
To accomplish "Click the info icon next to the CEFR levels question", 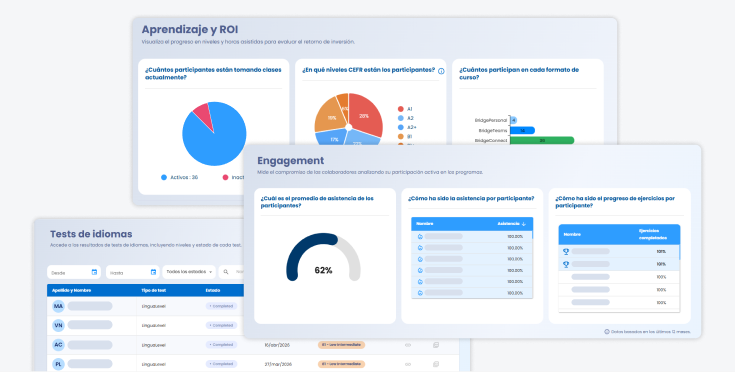I will click(x=441, y=71).
